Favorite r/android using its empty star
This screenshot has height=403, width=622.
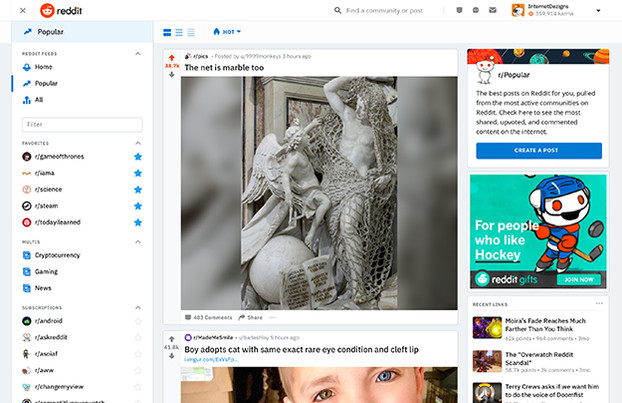coord(138,321)
